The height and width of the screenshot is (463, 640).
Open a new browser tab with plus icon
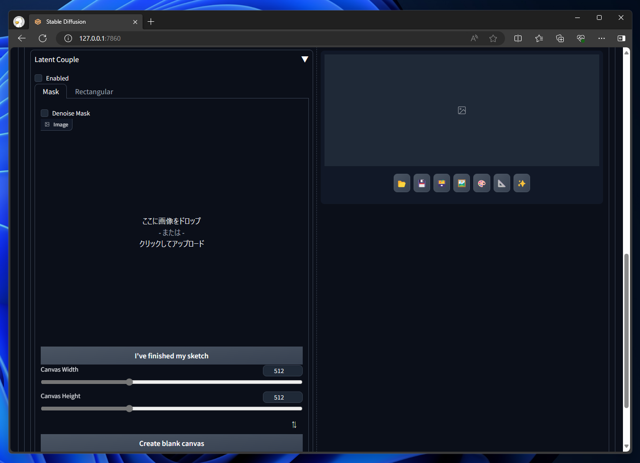pyautogui.click(x=151, y=22)
